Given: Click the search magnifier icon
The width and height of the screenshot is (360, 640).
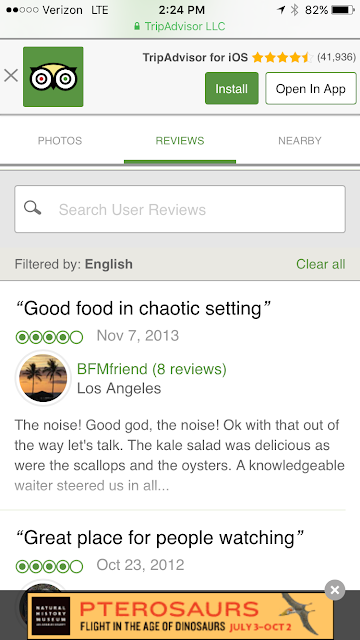Looking at the screenshot, I should click(33, 208).
